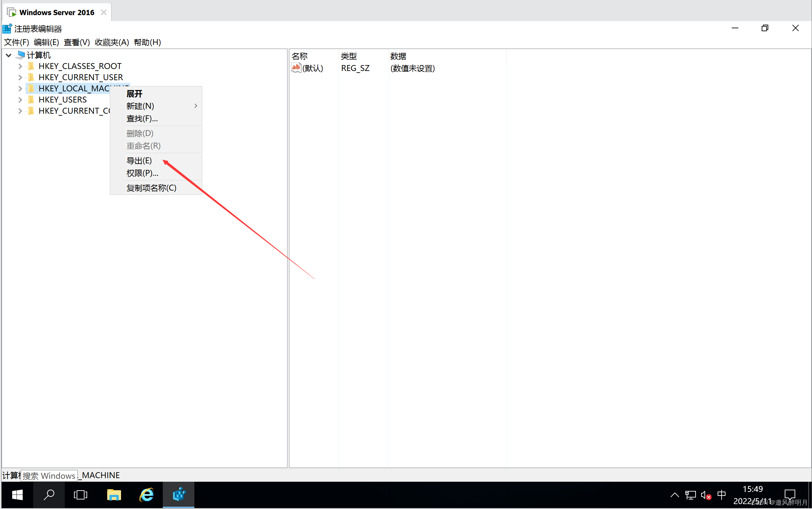The height and width of the screenshot is (509, 812).
Task: Select the 计算机 tree root
Action: click(x=39, y=55)
